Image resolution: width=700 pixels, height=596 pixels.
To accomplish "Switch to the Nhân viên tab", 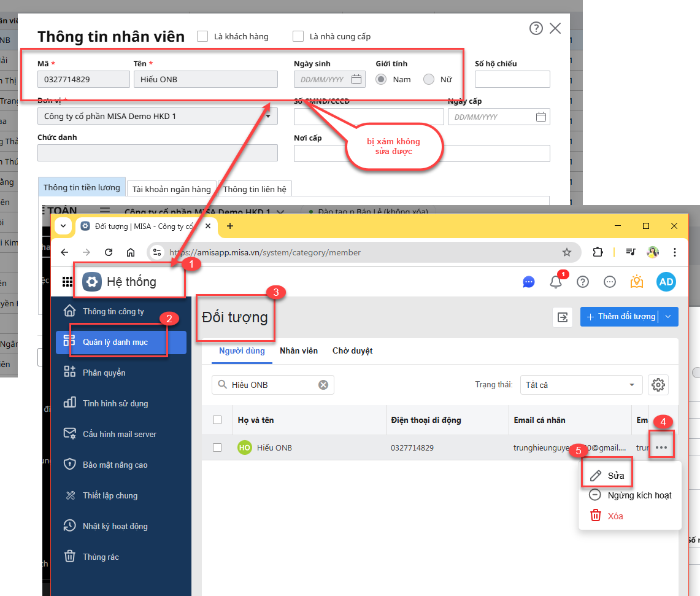I will coord(299,351).
